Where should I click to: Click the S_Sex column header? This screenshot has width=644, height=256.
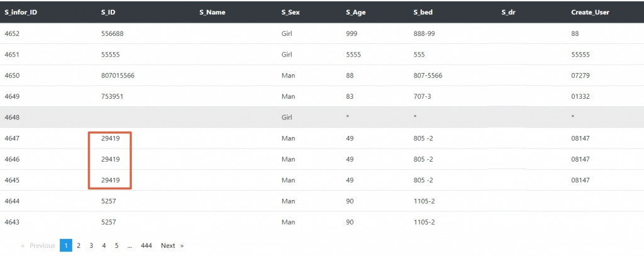pos(291,13)
